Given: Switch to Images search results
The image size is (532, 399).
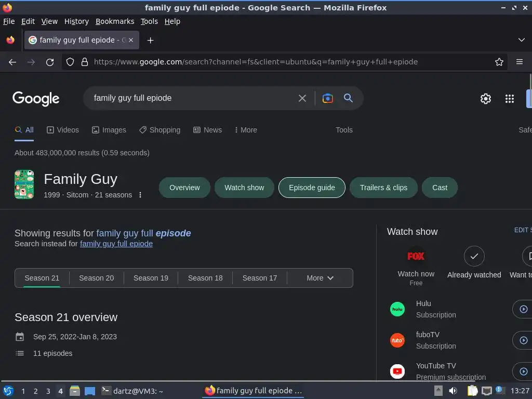Looking at the screenshot, I should (109, 130).
